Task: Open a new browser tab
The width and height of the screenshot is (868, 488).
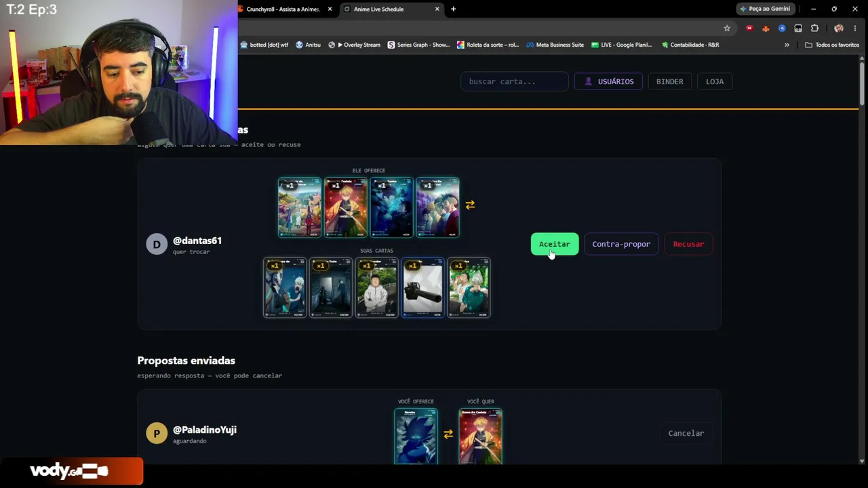Action: click(x=453, y=9)
